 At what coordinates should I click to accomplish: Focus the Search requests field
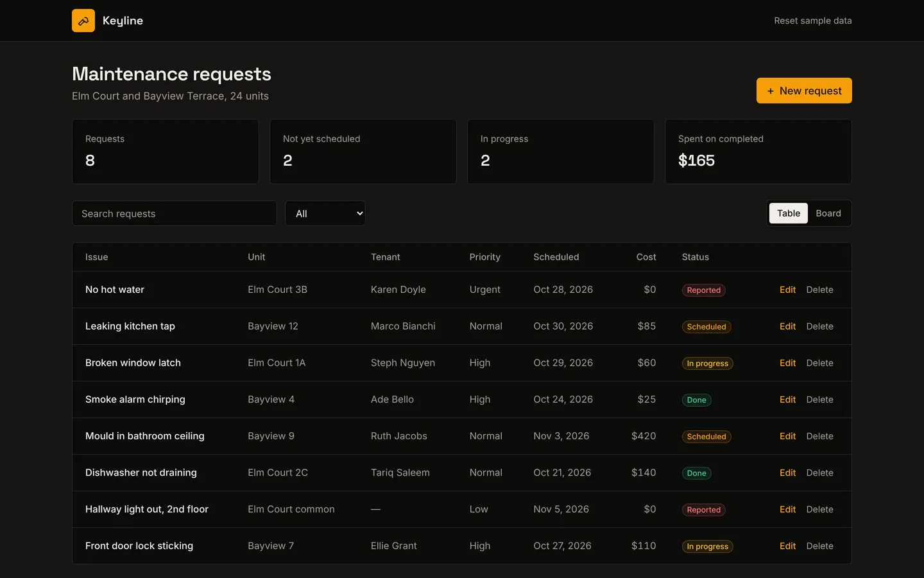[175, 213]
